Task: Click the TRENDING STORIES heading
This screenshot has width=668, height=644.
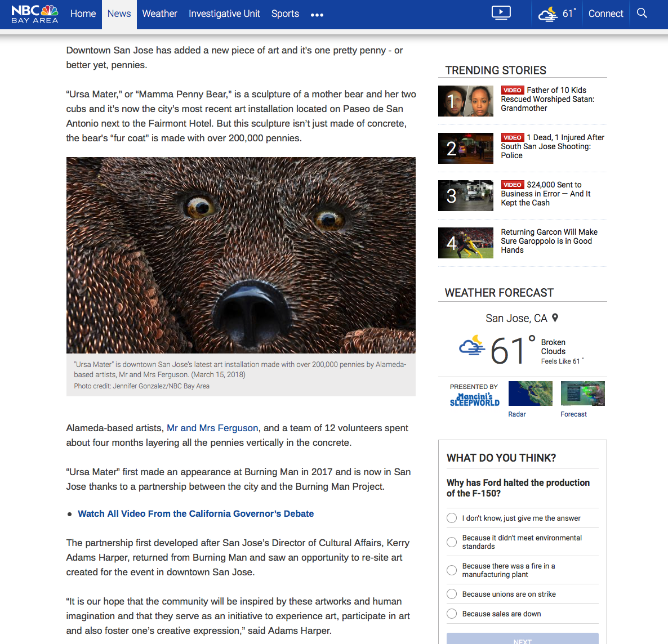Action: pyautogui.click(x=496, y=70)
